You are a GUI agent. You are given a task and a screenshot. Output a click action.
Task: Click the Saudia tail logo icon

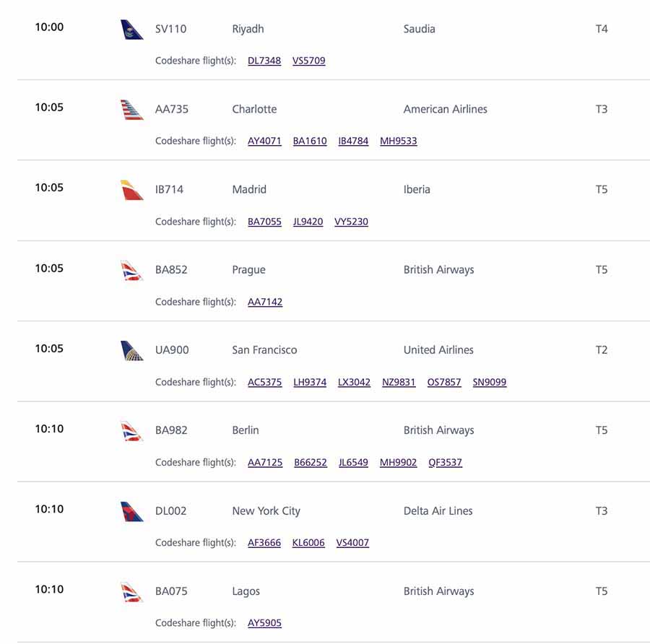click(132, 30)
